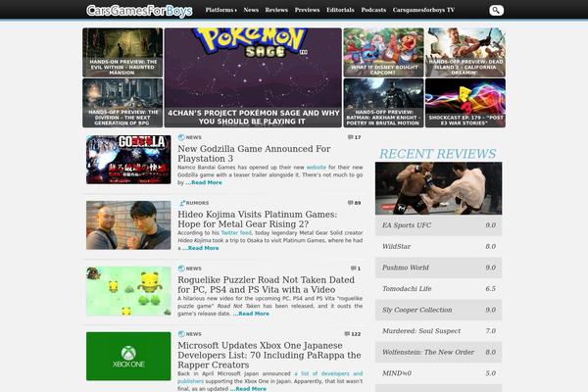Open the EA Sports UFC review

pyautogui.click(x=438, y=225)
